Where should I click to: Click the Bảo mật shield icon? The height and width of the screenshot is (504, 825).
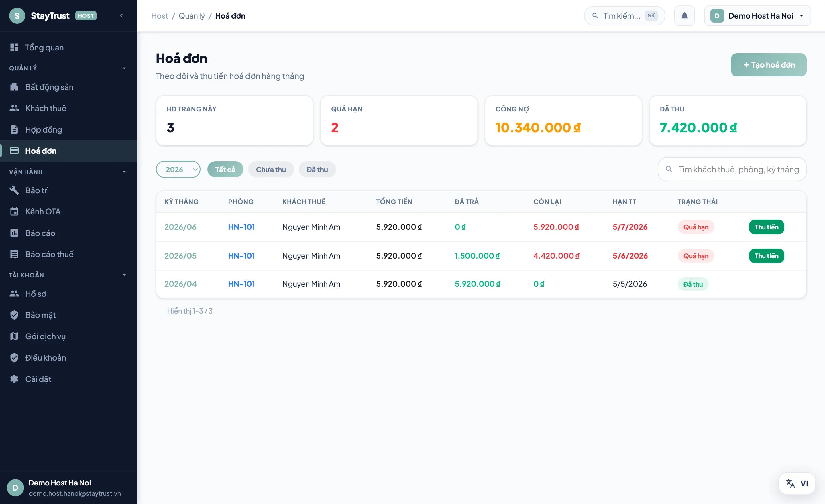[14, 315]
